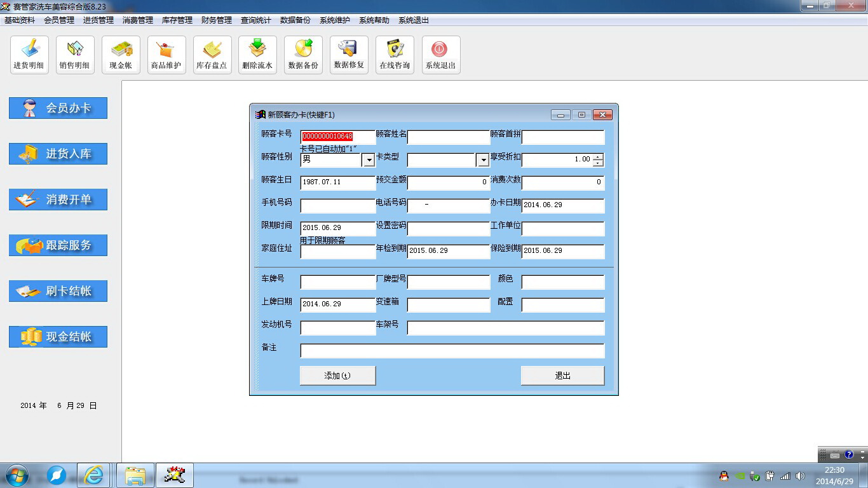Focus 顾客姓名 input field
868x488 pixels.
pyautogui.click(x=449, y=137)
